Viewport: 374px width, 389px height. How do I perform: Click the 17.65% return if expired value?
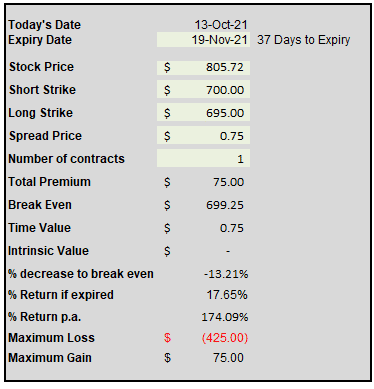(x=227, y=295)
